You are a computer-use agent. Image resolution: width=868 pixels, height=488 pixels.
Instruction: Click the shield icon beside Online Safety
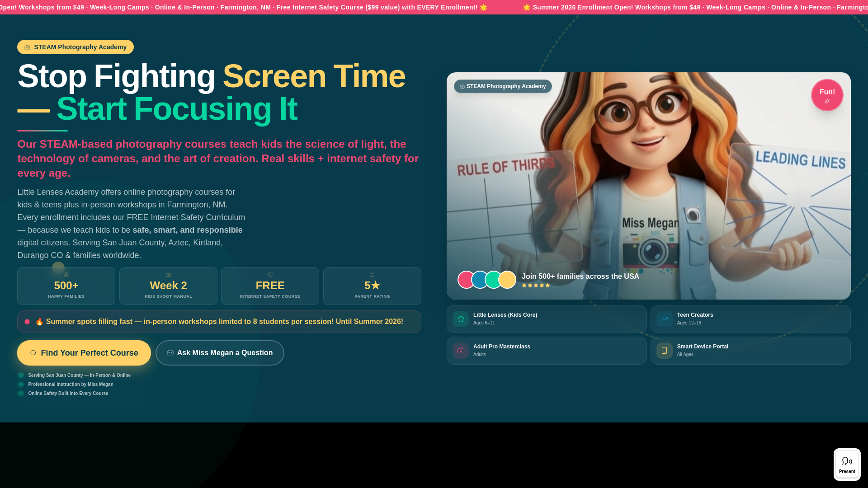coord(21,394)
